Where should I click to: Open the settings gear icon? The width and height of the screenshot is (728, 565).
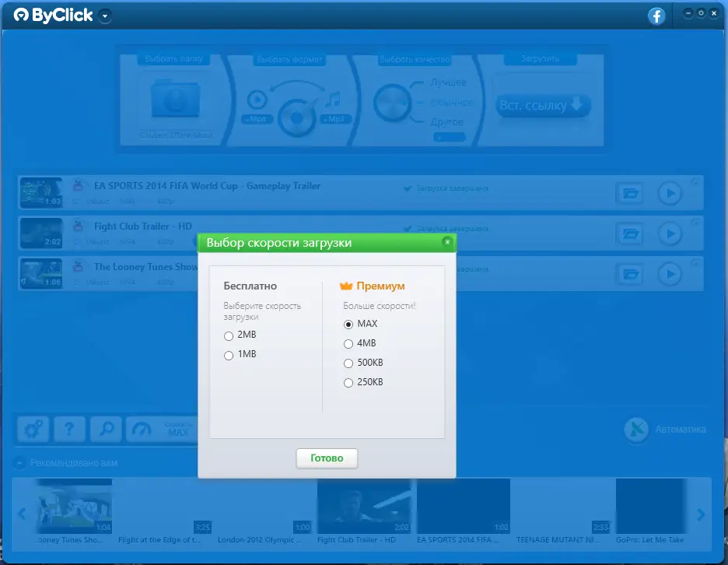click(x=33, y=428)
